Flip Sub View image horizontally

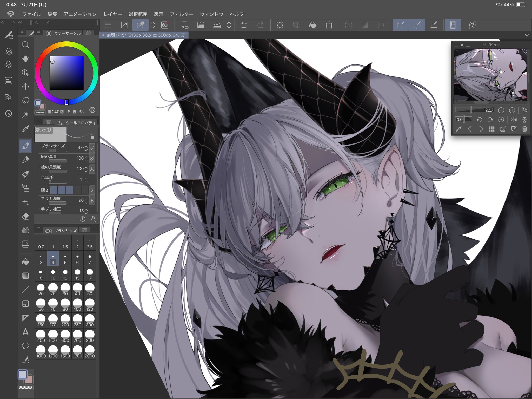click(514, 120)
